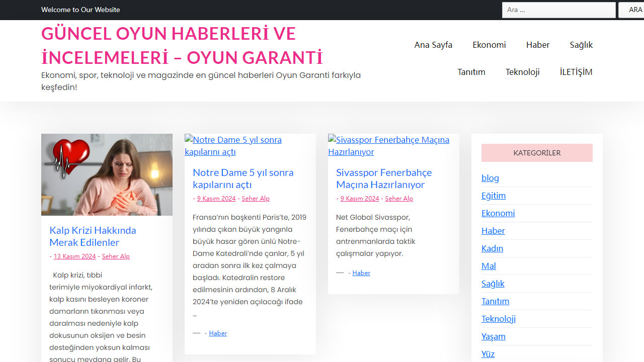Open the 'Kadın' category in the sidebar
Viewport: 644px width, 362px height.
pos(492,248)
